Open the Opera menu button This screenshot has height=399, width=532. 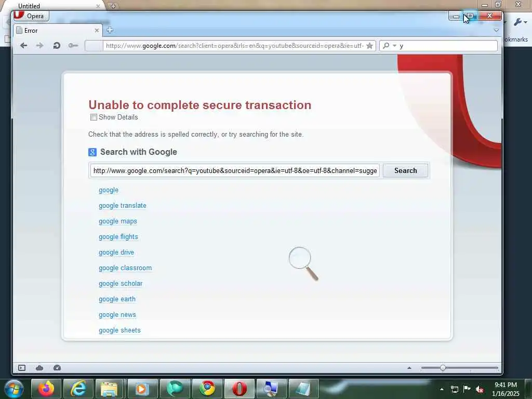[x=31, y=16]
